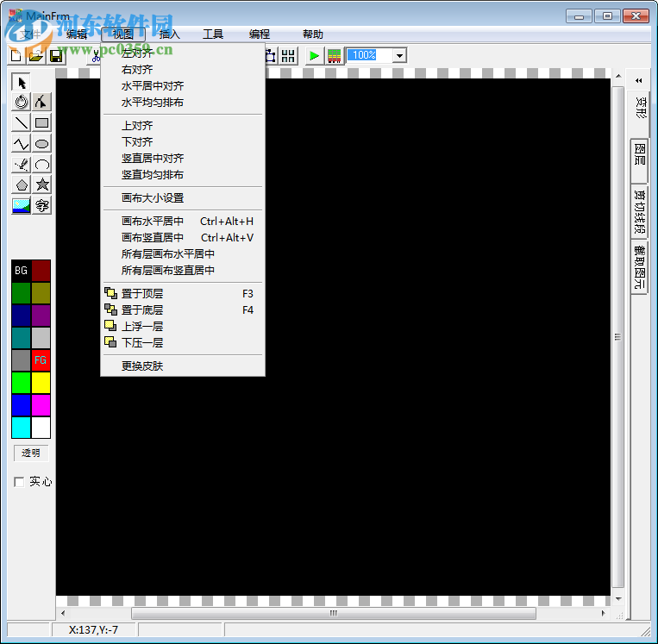Click the 100% zoom input field

(x=370, y=55)
